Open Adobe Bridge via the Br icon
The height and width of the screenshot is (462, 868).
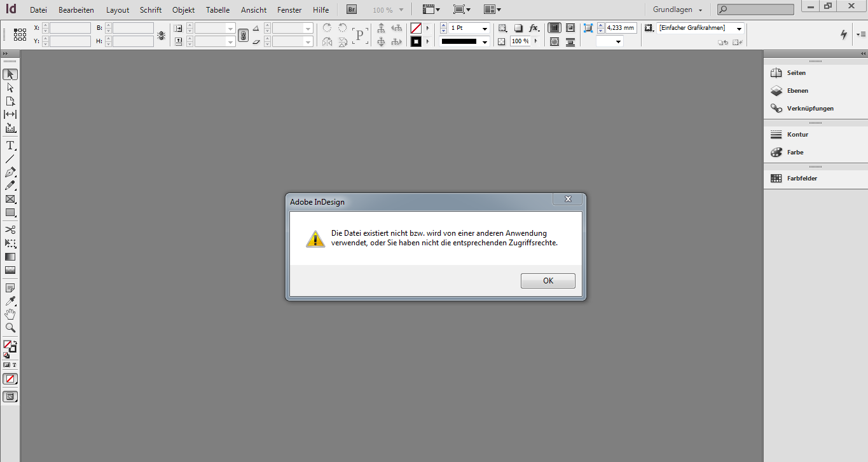(x=352, y=10)
